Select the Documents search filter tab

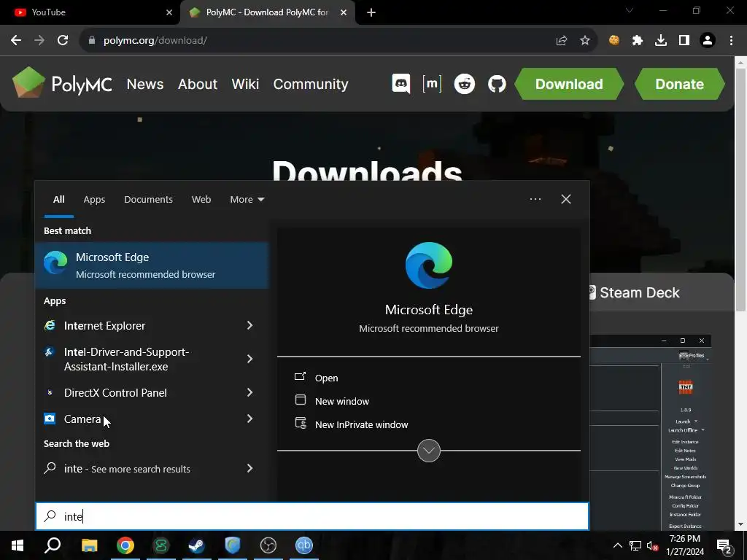pyautogui.click(x=148, y=200)
